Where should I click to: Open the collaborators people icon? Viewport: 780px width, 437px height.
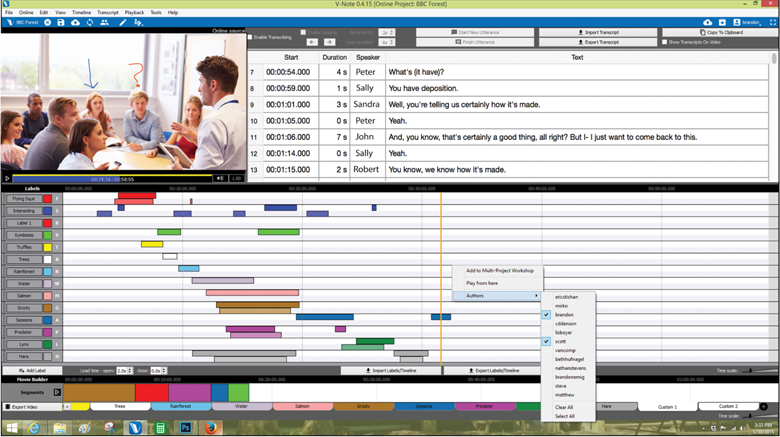106,22
